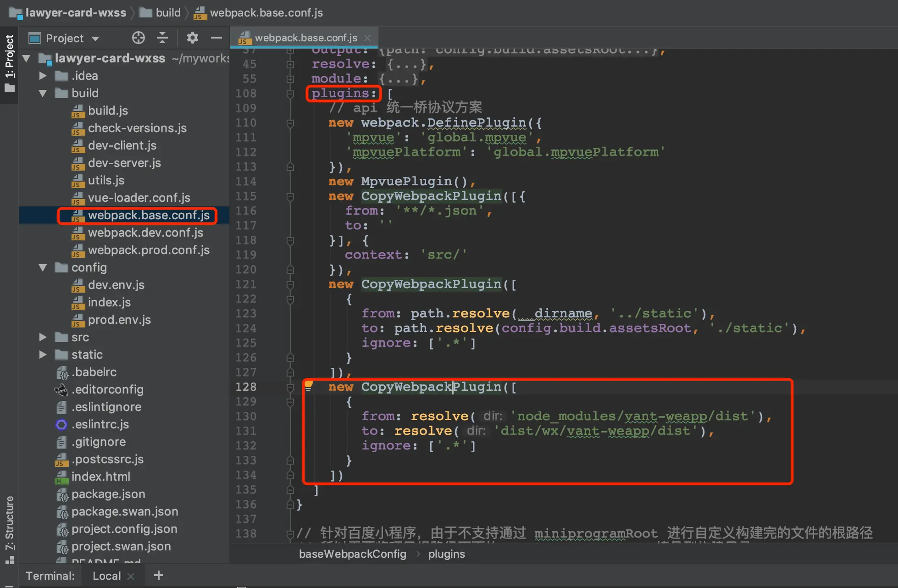The width and height of the screenshot is (898, 588).
Task: Close the Local terminal tab
Action: (x=131, y=576)
